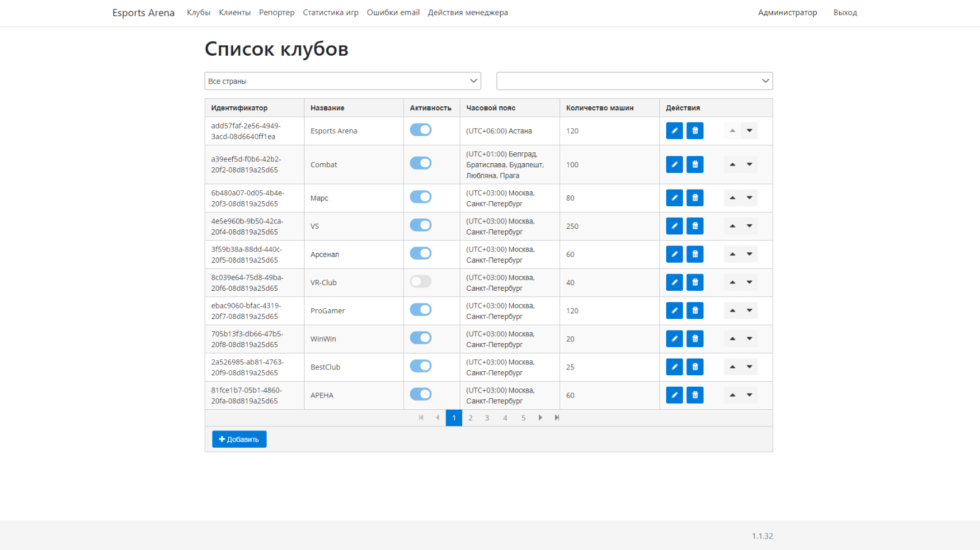Viewport: 980px width, 550px height.
Task: Enable the VR-Club activity switch
Action: point(421,282)
